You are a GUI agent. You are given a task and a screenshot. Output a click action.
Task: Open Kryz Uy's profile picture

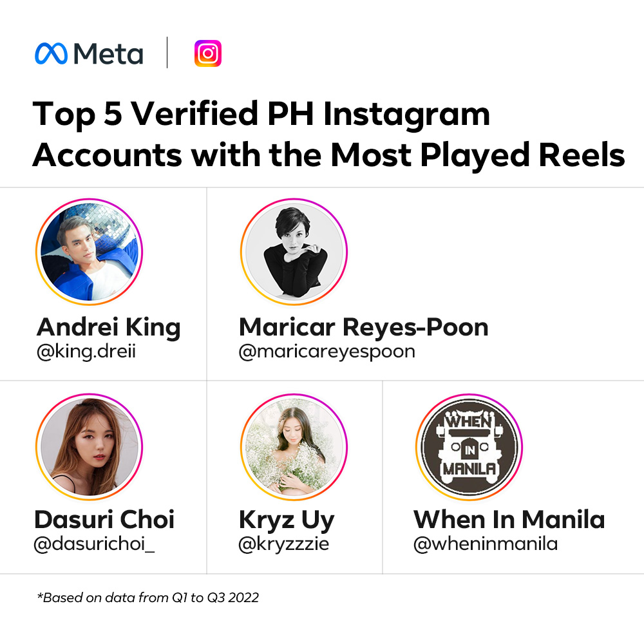(294, 446)
